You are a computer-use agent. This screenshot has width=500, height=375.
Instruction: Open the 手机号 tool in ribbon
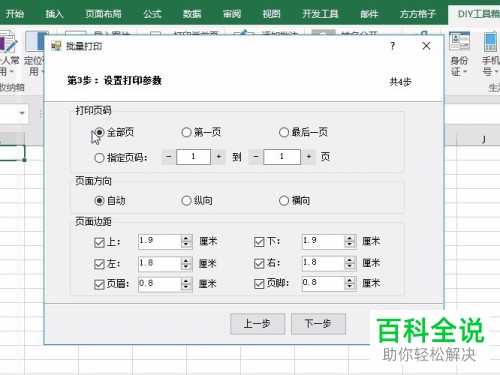490,54
